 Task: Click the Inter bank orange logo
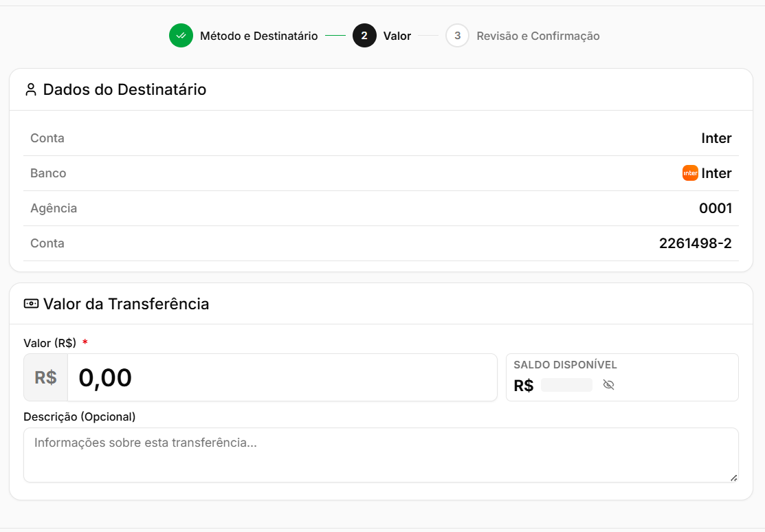(x=690, y=173)
